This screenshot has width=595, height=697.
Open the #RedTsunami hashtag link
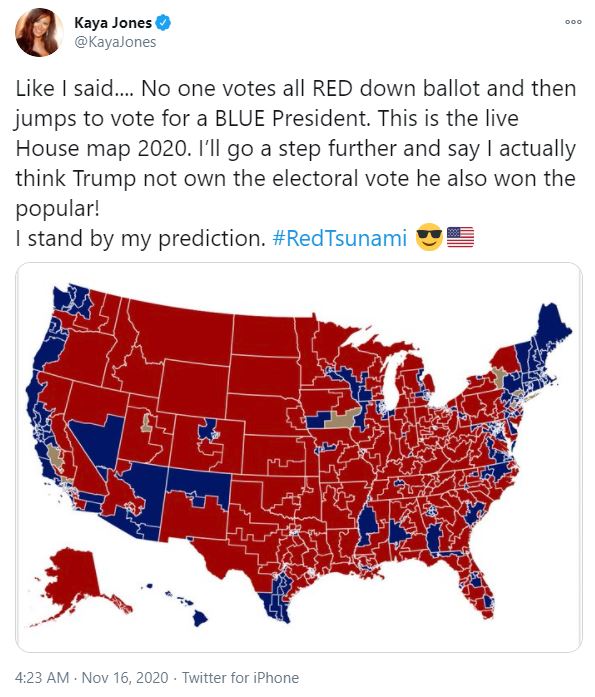coord(339,238)
